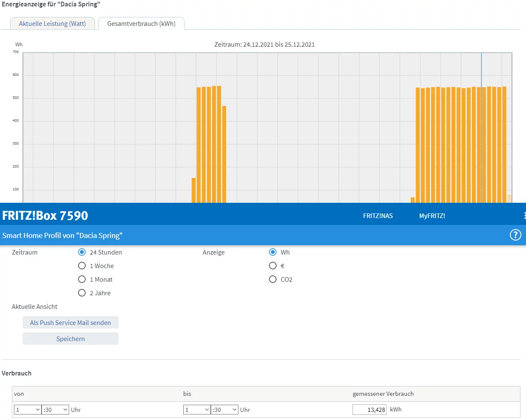Click the 'Smart Home Profil von "Dacia Spring"' heading

pyautogui.click(x=62, y=235)
